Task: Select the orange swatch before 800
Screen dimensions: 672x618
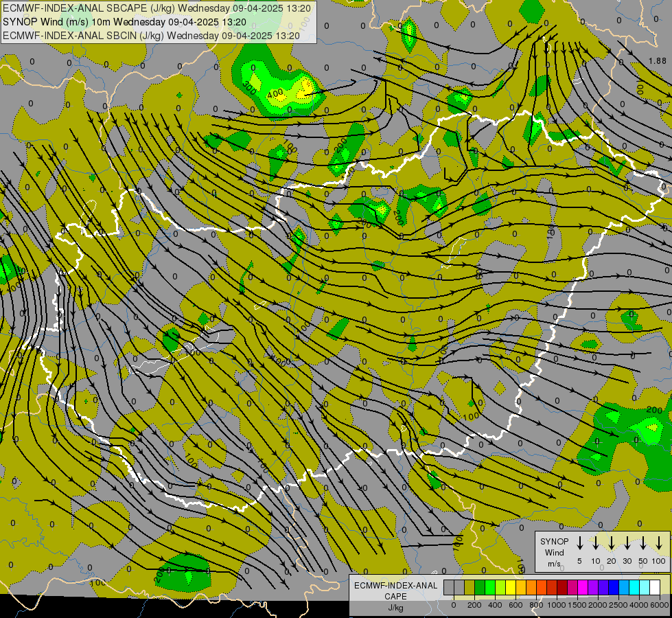Action: click(531, 587)
